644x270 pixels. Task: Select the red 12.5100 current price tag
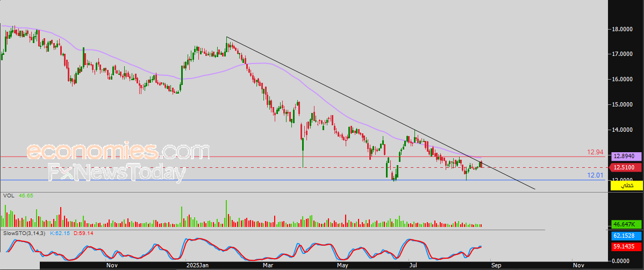[624, 168]
